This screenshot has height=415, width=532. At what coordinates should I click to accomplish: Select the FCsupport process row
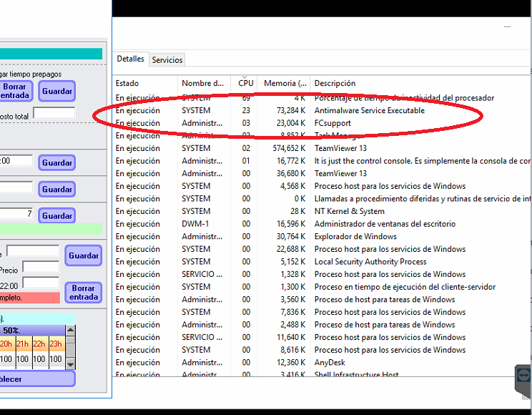322,123
